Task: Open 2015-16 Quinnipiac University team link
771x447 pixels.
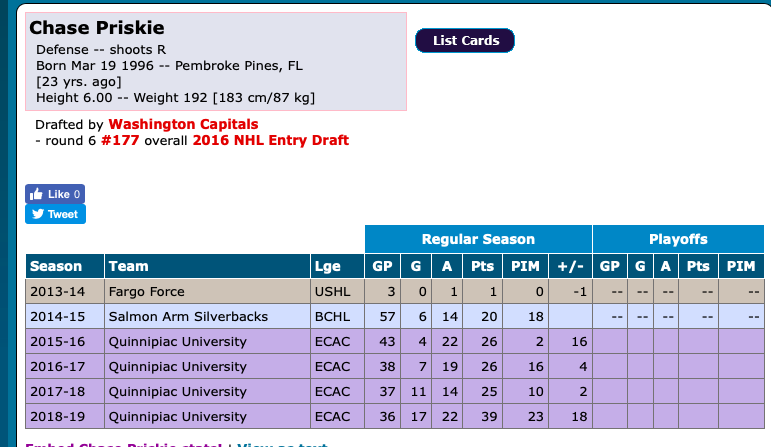Action: tap(177, 341)
